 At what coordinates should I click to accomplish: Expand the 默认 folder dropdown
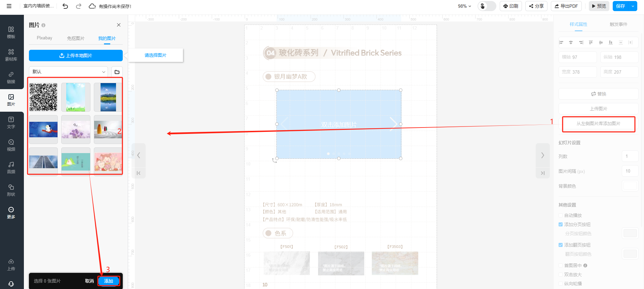point(69,72)
